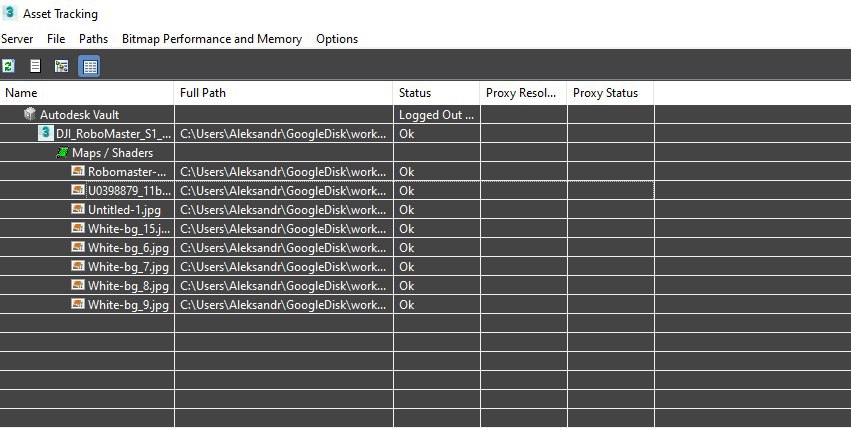The width and height of the screenshot is (851, 428).
Task: Click the Proxy Status column header
Action: 610,93
